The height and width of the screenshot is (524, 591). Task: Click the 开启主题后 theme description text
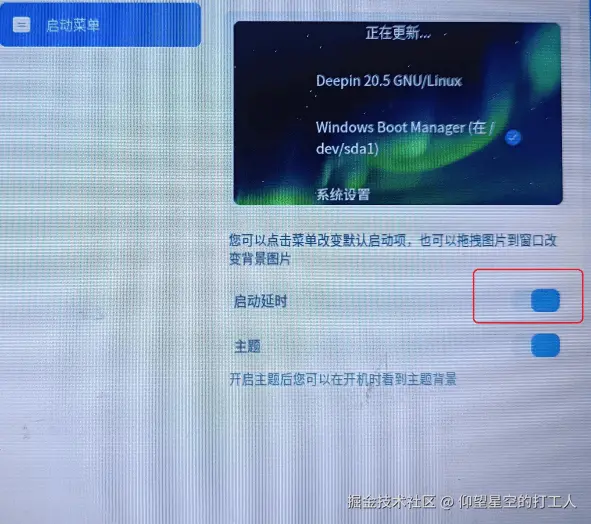(343, 379)
